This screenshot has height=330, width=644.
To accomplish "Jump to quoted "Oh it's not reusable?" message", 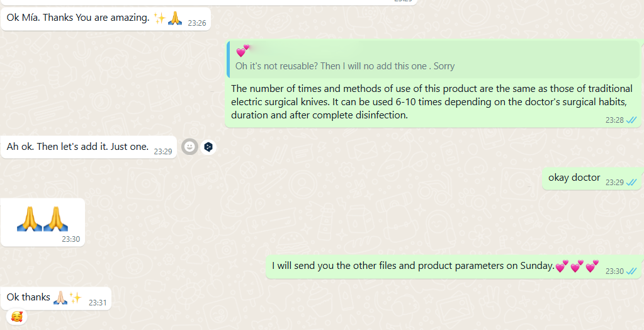I will click(433, 60).
